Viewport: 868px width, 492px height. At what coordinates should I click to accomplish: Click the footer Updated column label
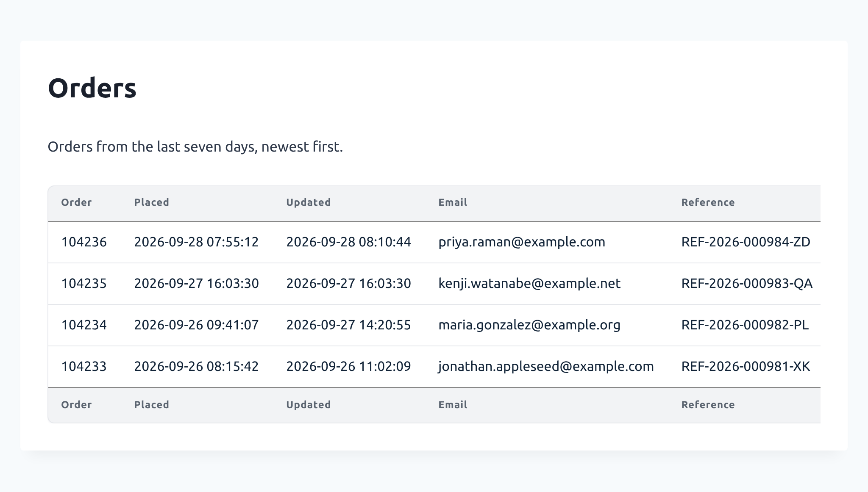308,405
